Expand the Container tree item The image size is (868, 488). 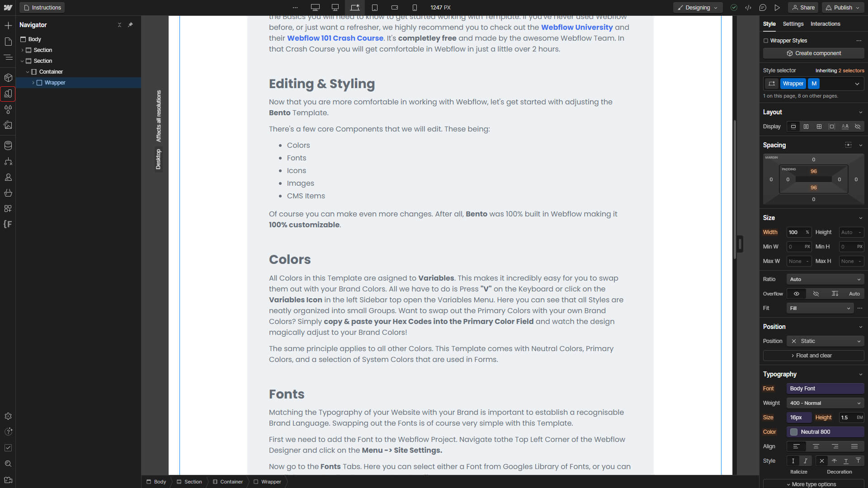click(28, 71)
